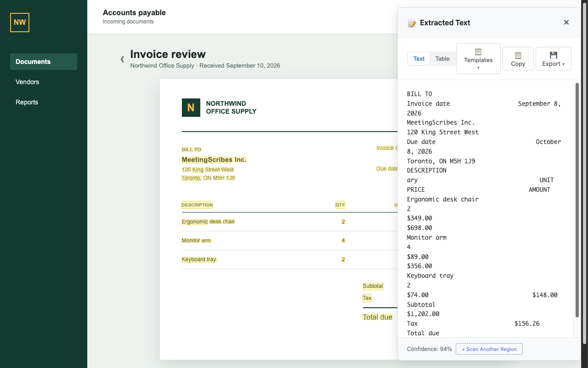The height and width of the screenshot is (368, 588).
Task: Click 'Toronto, ON M5H 1J9' on the invoice
Action: pos(209,178)
